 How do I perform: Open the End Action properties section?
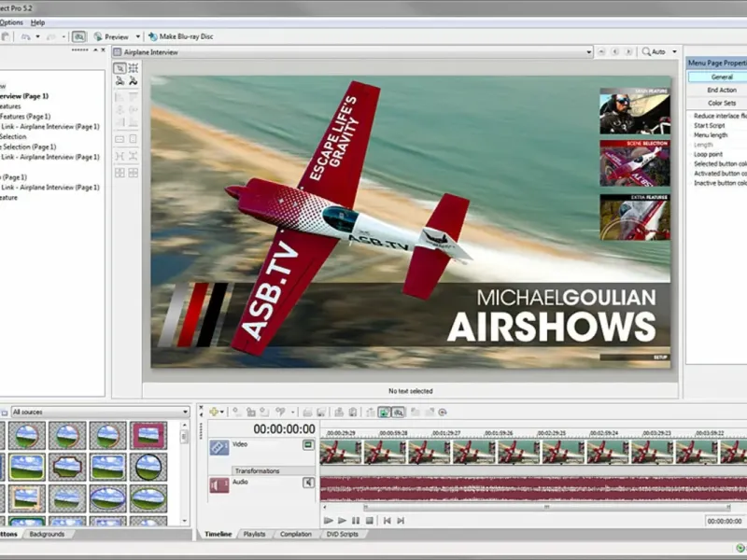pyautogui.click(x=717, y=90)
